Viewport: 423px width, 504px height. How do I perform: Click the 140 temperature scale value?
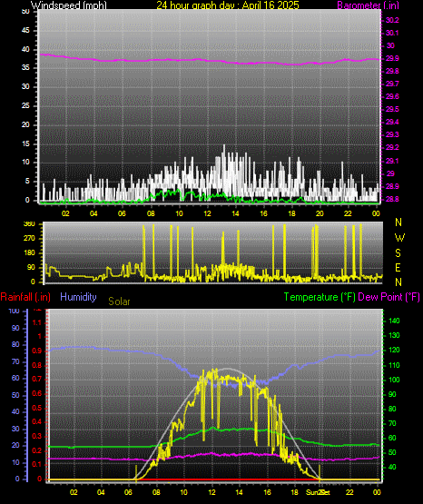pos(394,321)
